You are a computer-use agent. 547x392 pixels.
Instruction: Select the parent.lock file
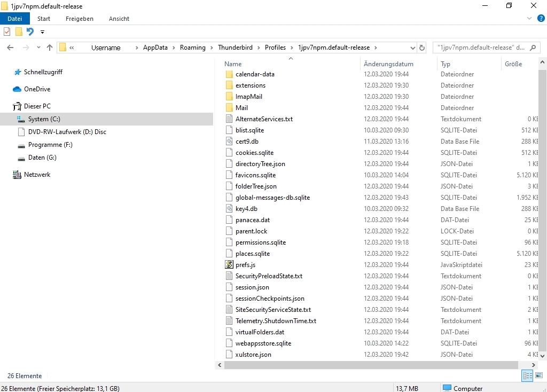click(251, 231)
